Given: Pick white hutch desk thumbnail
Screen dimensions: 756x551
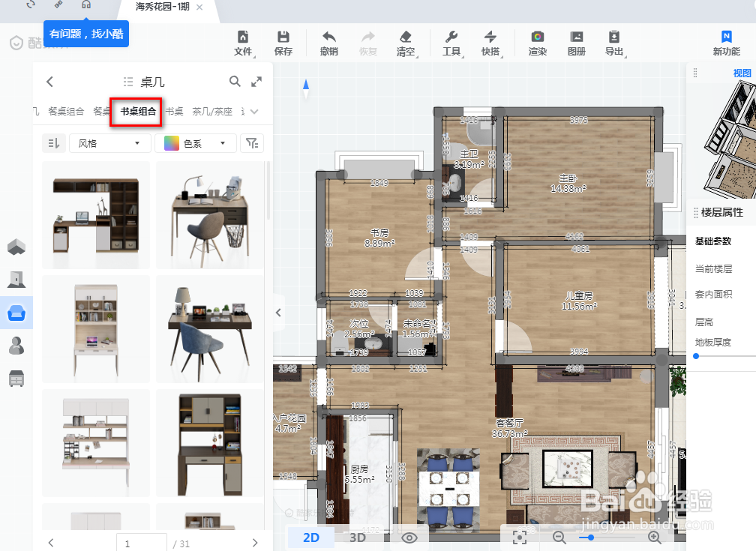Looking at the screenshot, I should tap(96, 329).
